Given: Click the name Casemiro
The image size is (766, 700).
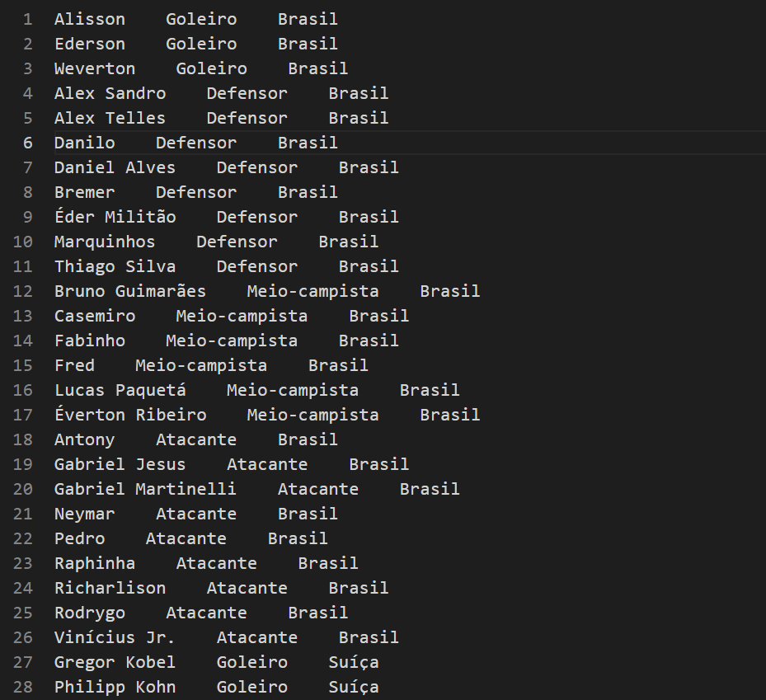Looking at the screenshot, I should pos(95,316).
